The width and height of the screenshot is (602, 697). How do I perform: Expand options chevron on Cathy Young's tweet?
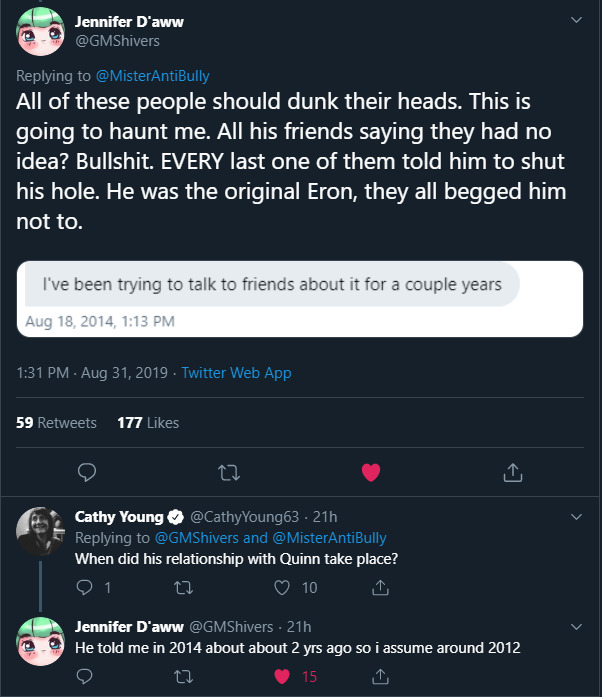point(575,517)
